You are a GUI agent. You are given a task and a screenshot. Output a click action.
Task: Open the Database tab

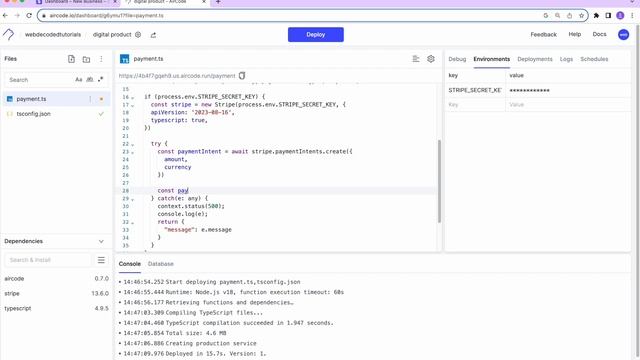(x=160, y=264)
